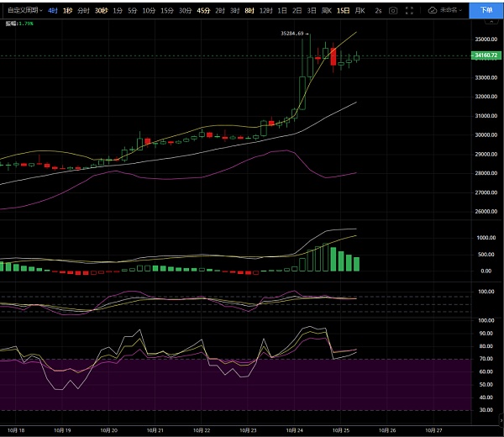Open the 自定义周期 dropdown
This screenshot has height=437, width=504.
coord(23,10)
